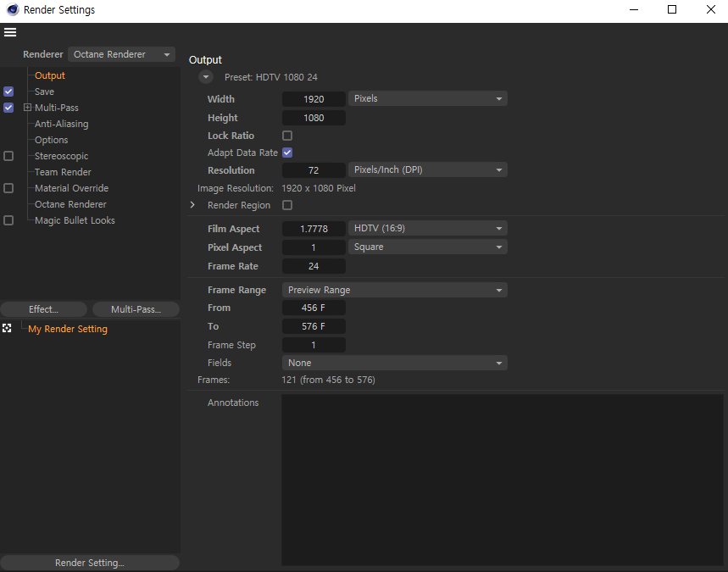The height and width of the screenshot is (572, 728).
Task: Enable the Render Region checkbox
Action: point(287,205)
